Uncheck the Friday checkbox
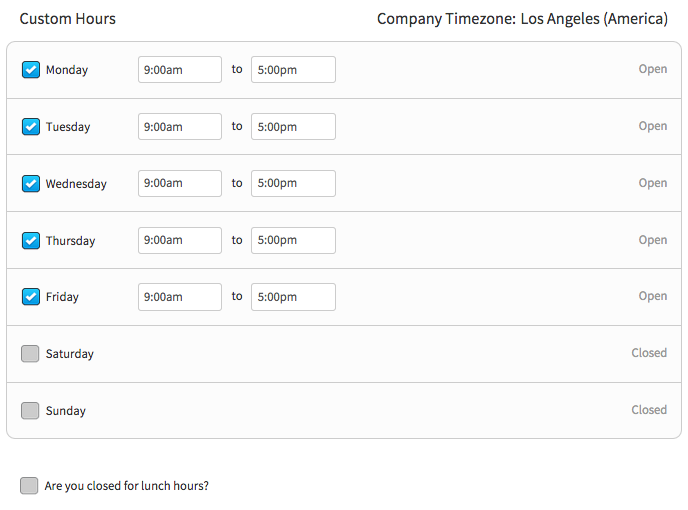The width and height of the screenshot is (688, 510). pos(31,297)
